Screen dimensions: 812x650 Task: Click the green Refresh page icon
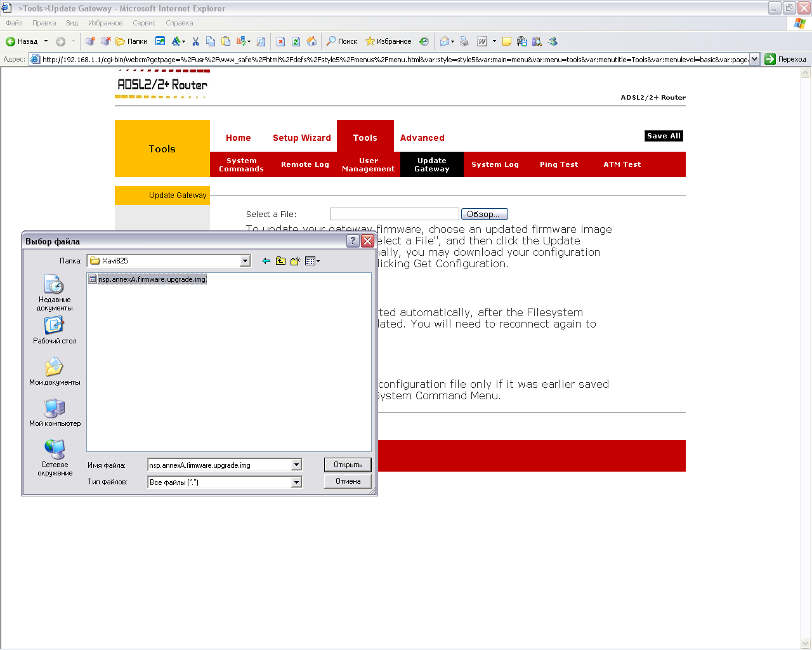pyautogui.click(x=296, y=41)
